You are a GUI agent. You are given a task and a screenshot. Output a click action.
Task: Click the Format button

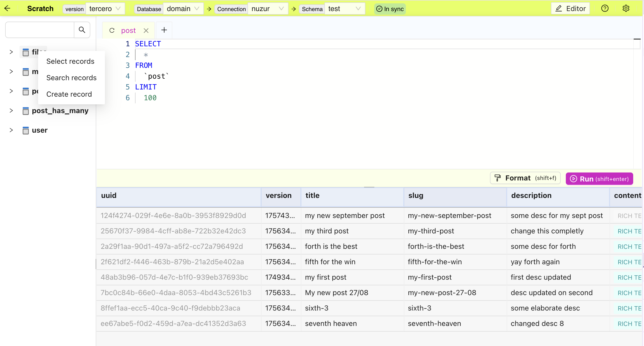[525, 178]
